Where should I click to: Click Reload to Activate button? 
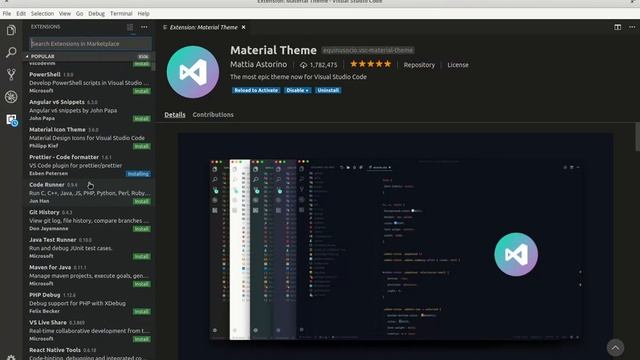click(256, 90)
